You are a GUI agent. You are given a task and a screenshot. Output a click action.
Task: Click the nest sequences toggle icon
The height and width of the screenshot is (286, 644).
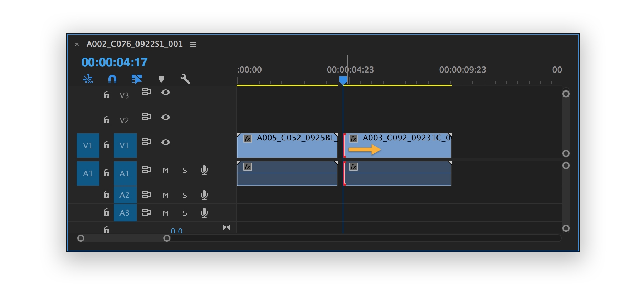pyautogui.click(x=88, y=79)
